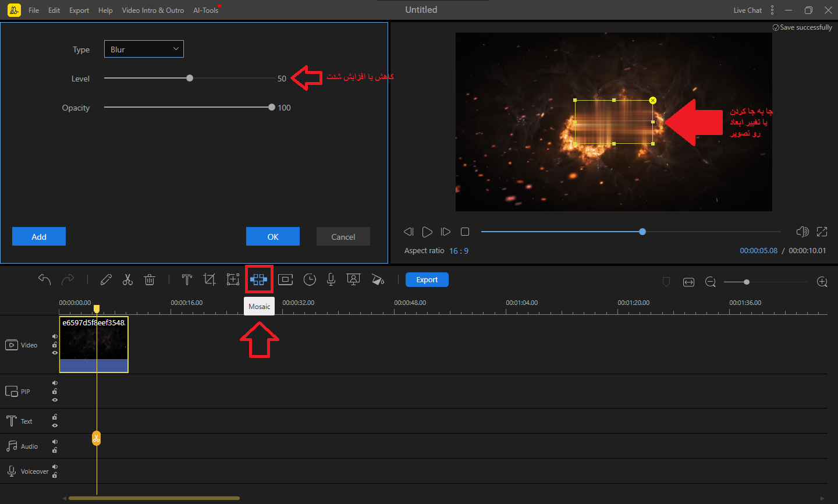
Task: Click the timeline horizontal scrollbar
Action: tap(154, 498)
